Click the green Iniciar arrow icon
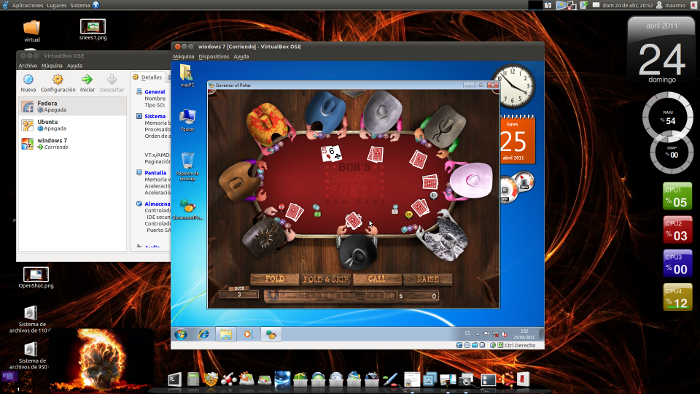 pyautogui.click(x=88, y=83)
